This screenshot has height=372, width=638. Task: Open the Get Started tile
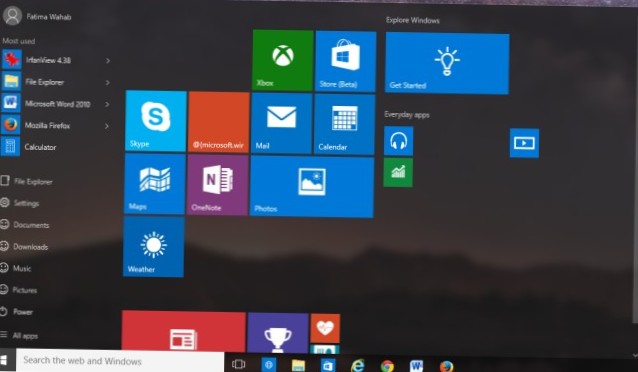[x=447, y=64]
